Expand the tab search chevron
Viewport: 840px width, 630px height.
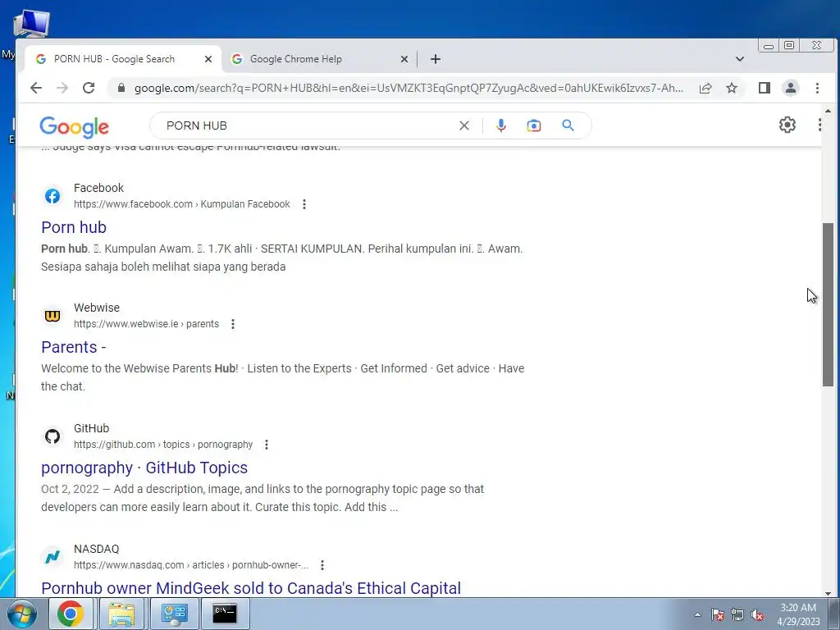[x=740, y=59]
